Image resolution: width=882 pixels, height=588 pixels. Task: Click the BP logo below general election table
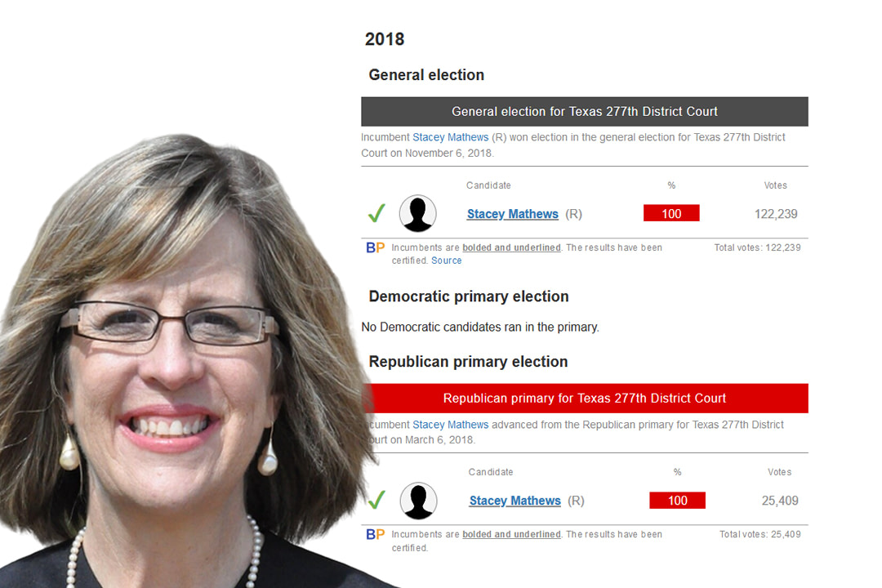375,247
